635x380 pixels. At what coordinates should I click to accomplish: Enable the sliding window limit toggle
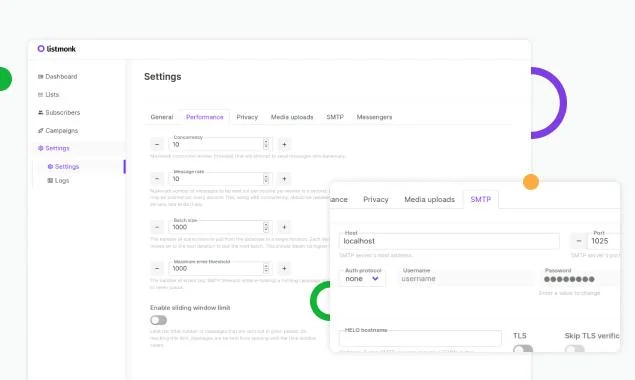[x=158, y=320]
